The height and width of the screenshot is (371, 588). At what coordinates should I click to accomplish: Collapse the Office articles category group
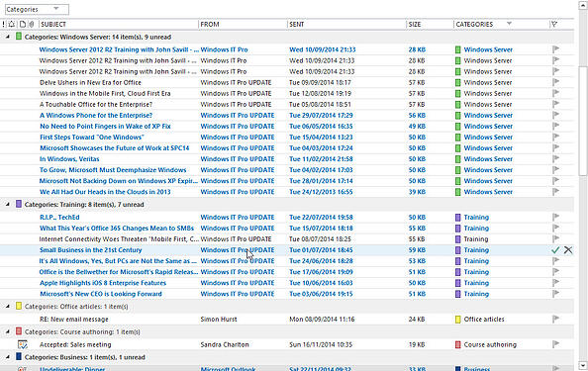[8, 306]
